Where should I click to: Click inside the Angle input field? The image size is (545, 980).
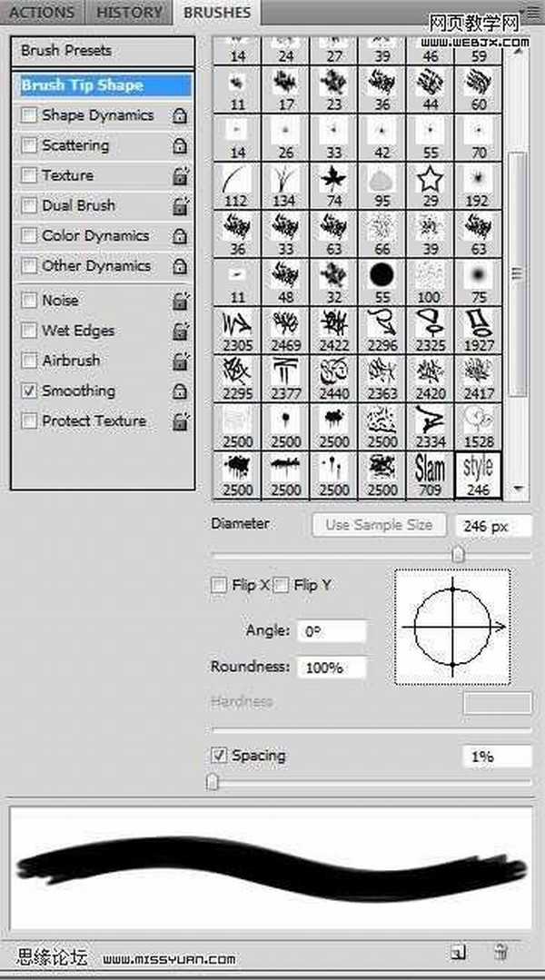tap(332, 629)
